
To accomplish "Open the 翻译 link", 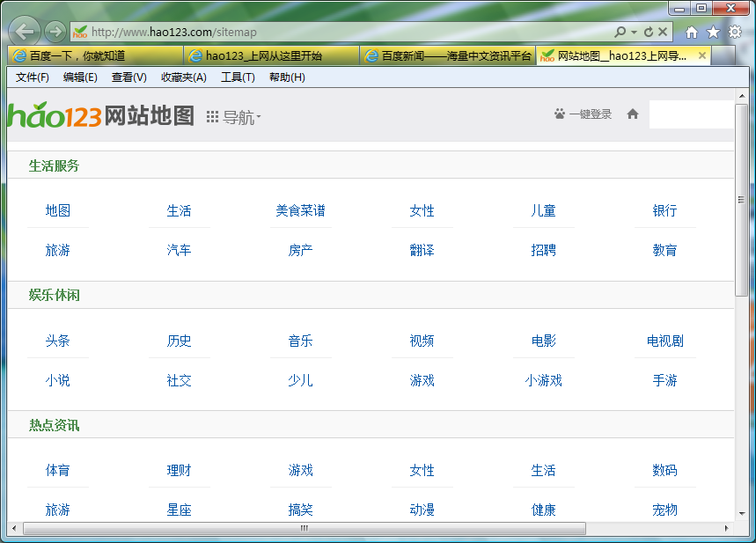I will click(422, 250).
